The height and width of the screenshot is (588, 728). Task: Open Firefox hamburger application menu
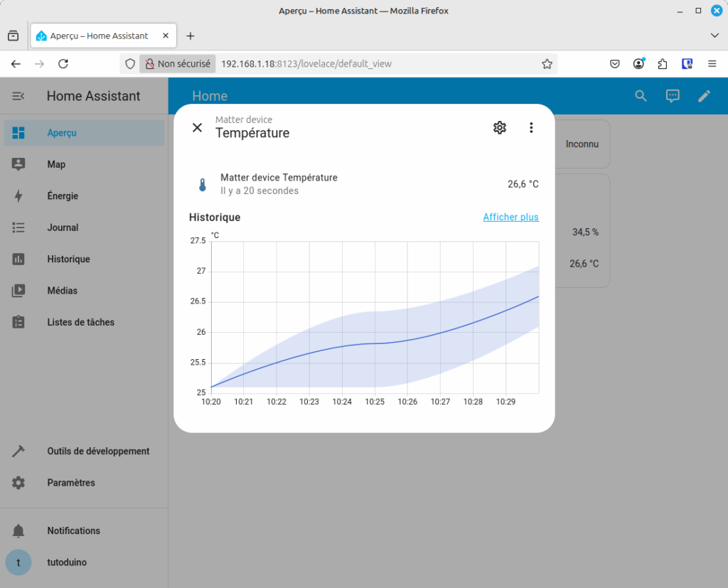(x=712, y=63)
